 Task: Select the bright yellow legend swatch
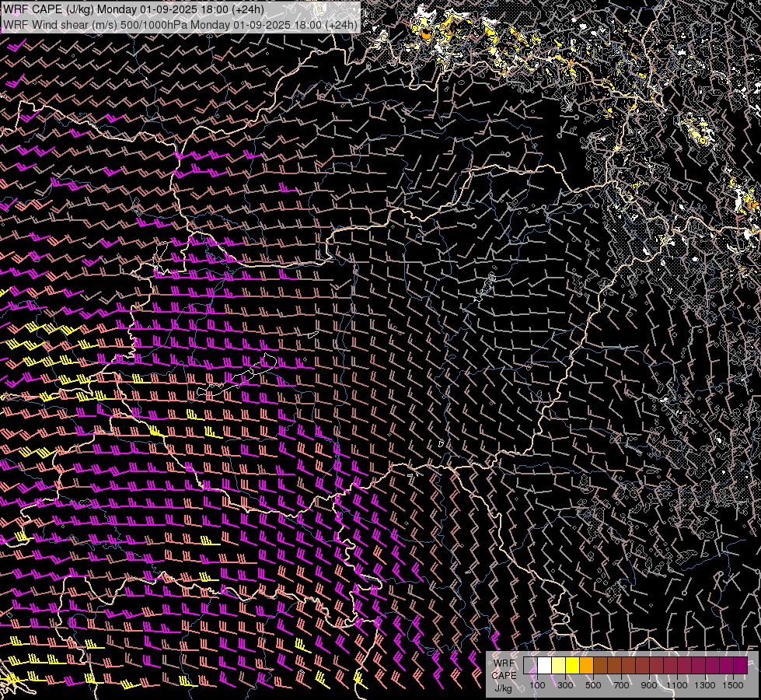(573, 665)
